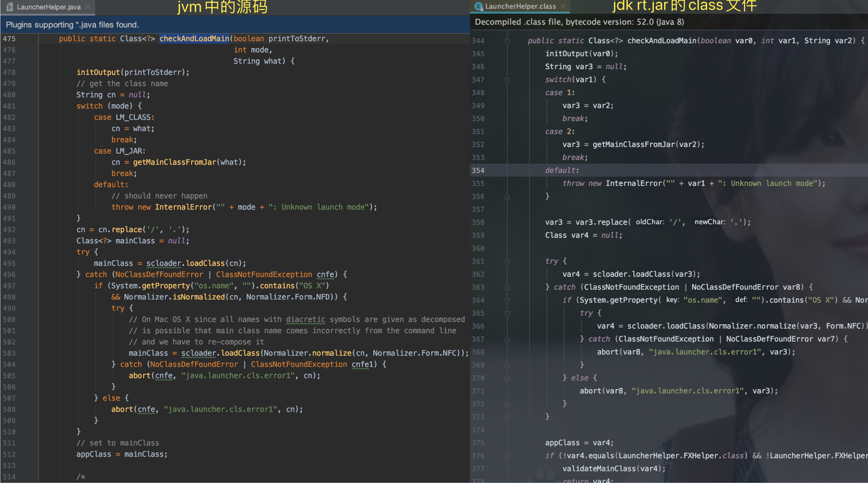
Task: Click the fold end marker at line 373
Action: (x=507, y=417)
